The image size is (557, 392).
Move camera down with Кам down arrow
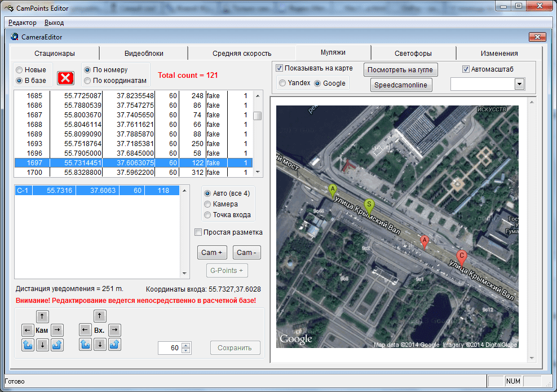tap(42, 345)
